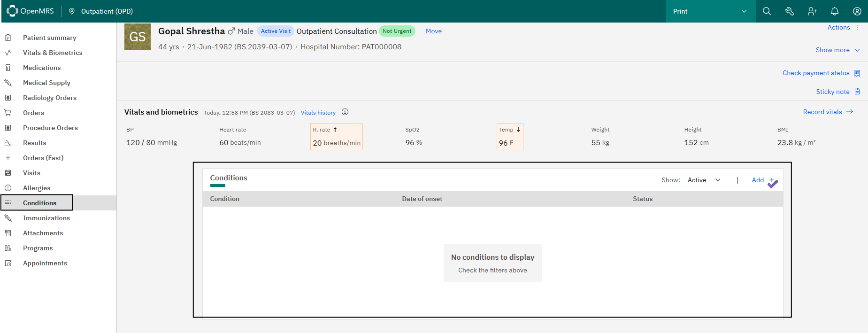Click the Visits calendar icon
This screenshot has width=868, height=333.
coord(8,173)
